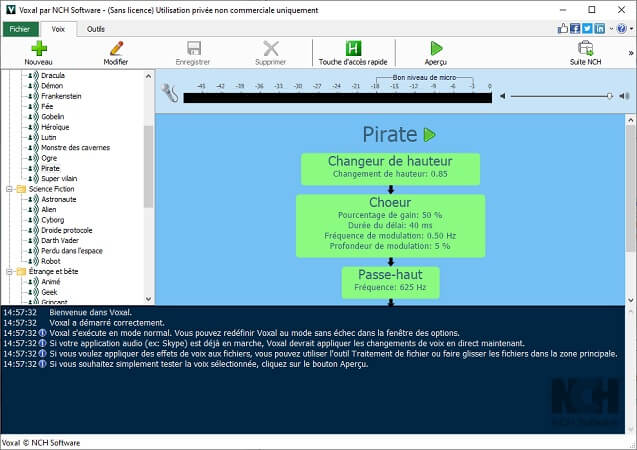Collapse the Science Fiction folder

click(9, 188)
